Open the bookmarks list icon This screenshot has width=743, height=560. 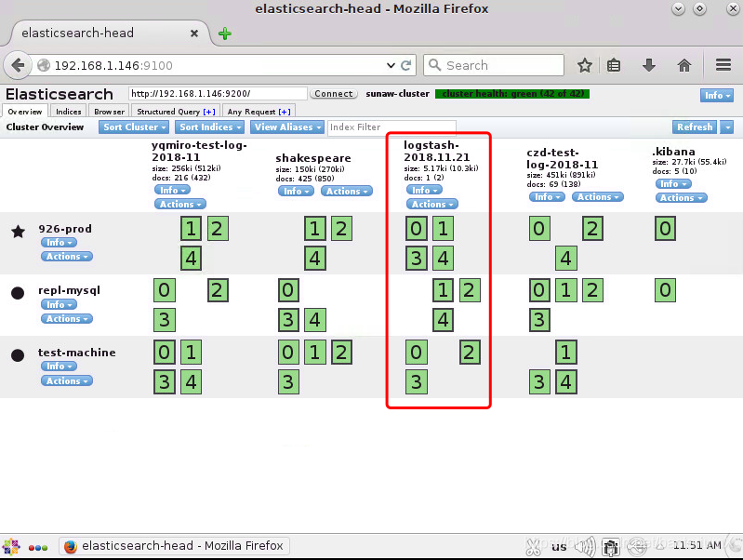[614, 65]
